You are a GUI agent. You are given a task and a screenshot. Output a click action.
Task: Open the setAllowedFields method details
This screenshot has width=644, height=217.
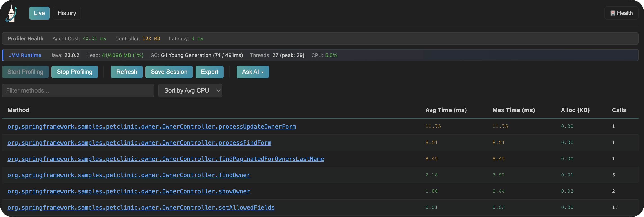(141, 208)
